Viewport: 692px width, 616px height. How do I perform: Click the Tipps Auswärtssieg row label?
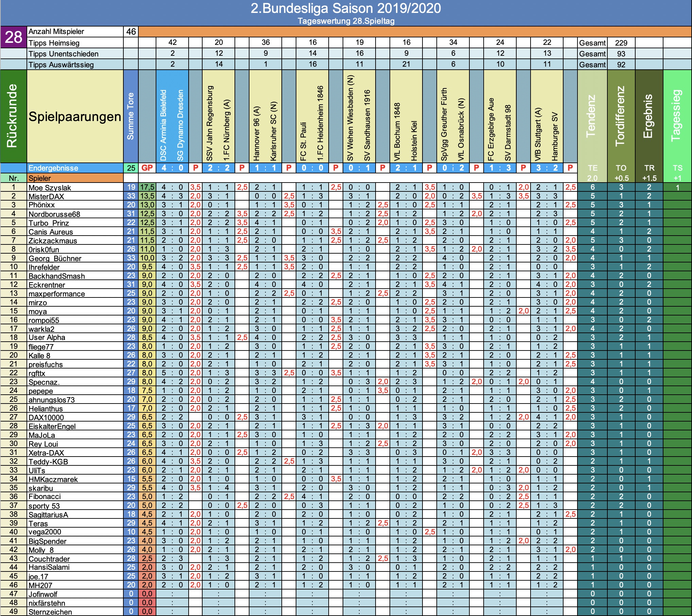75,65
